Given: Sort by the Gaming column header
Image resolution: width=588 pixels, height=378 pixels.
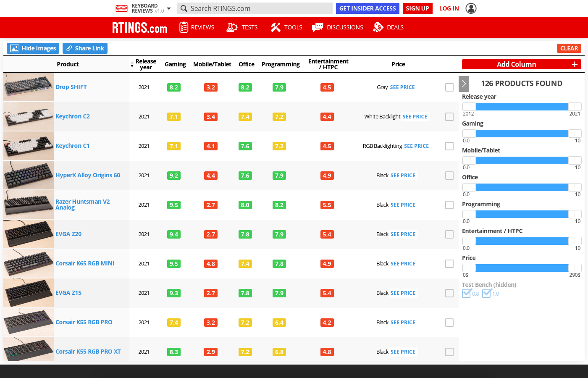Looking at the screenshot, I should [175, 64].
